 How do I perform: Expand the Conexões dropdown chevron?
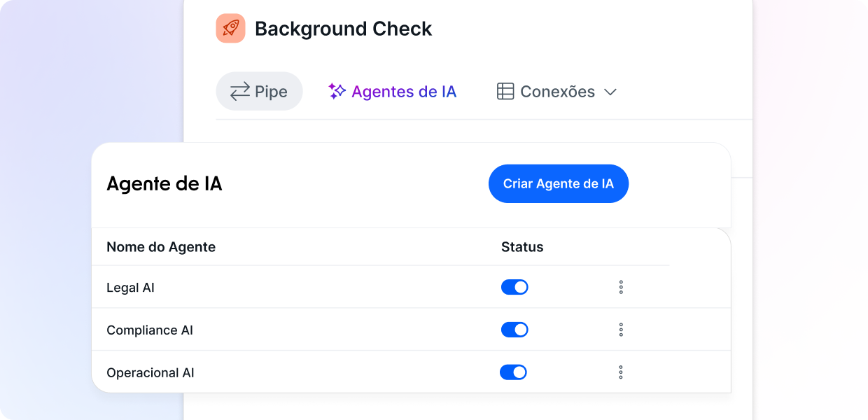[610, 92]
